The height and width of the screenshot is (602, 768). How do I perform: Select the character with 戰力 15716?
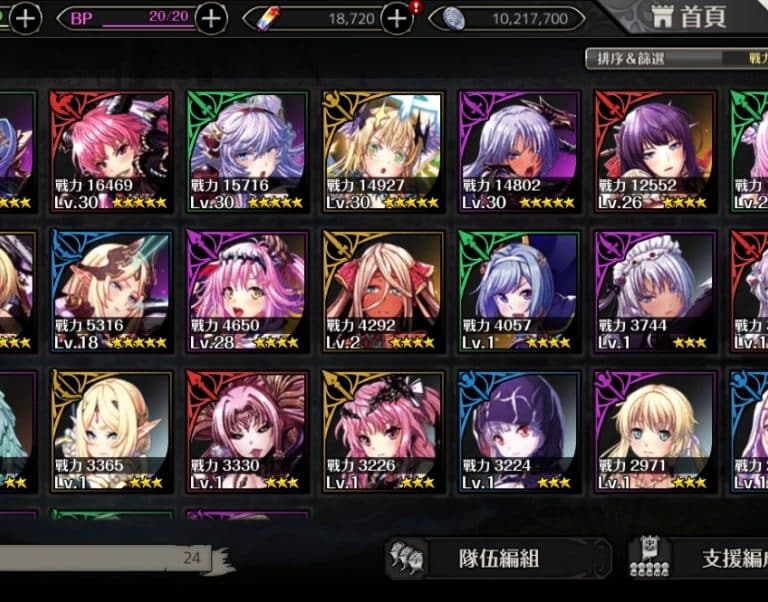pyautogui.click(x=247, y=152)
